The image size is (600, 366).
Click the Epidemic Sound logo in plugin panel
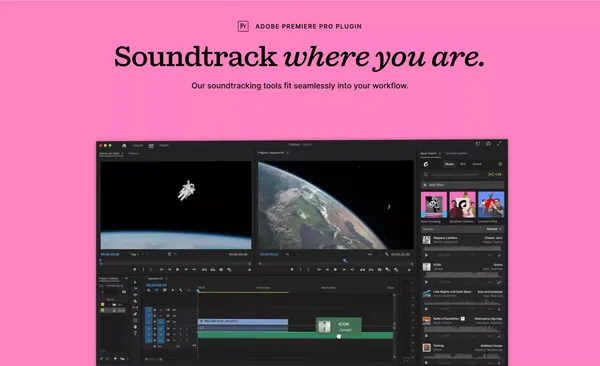(426, 164)
